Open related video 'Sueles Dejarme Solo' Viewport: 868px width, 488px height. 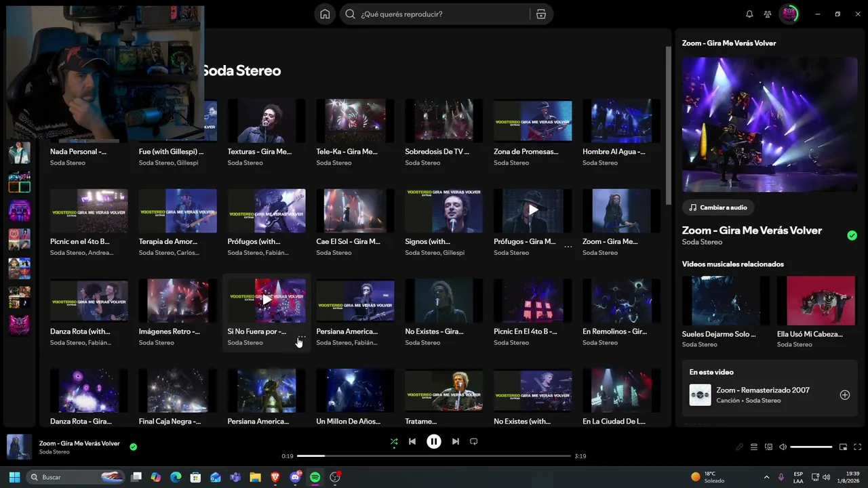tap(726, 300)
